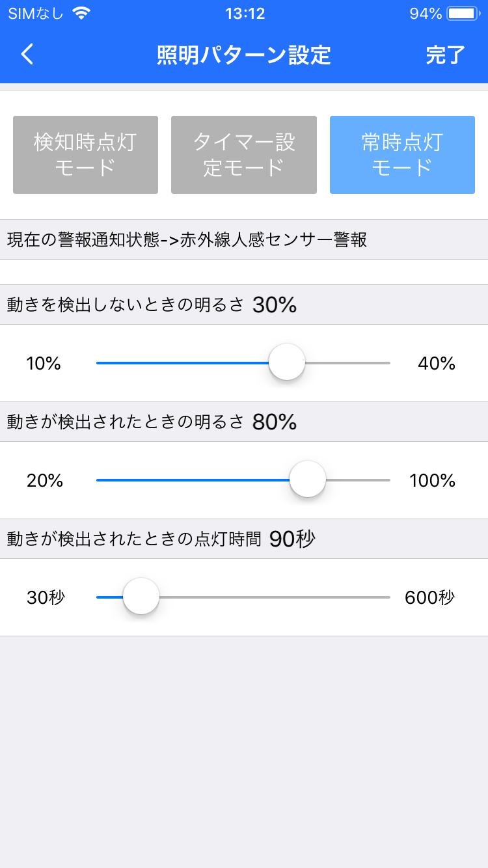
Task: Select 検知時点灯モード
Action: pyautogui.click(x=85, y=155)
